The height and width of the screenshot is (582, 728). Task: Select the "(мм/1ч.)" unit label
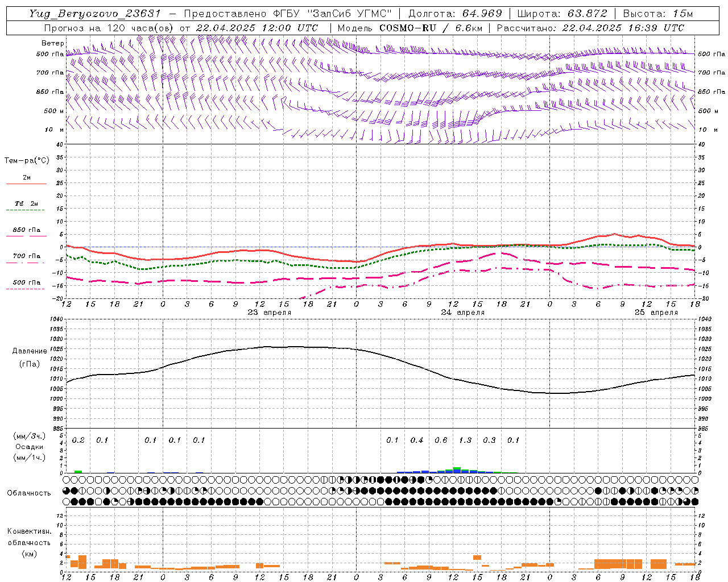(x=29, y=458)
